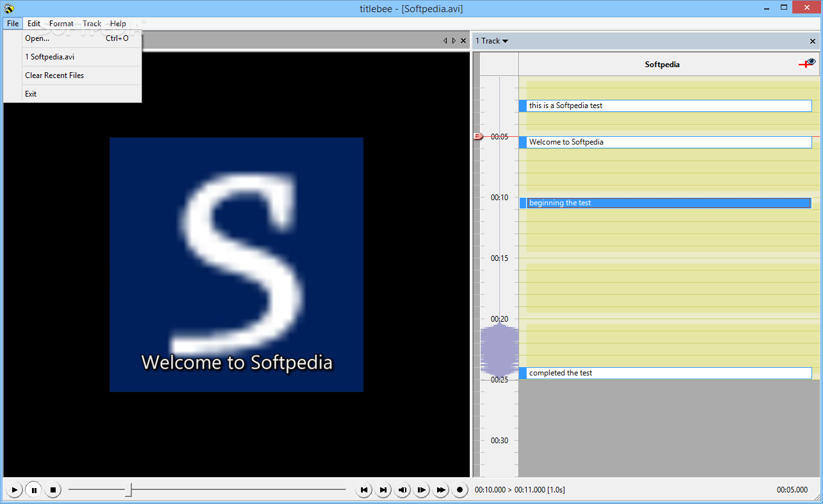This screenshot has width=823, height=504.
Task: Close the track panel
Action: pos(813,41)
